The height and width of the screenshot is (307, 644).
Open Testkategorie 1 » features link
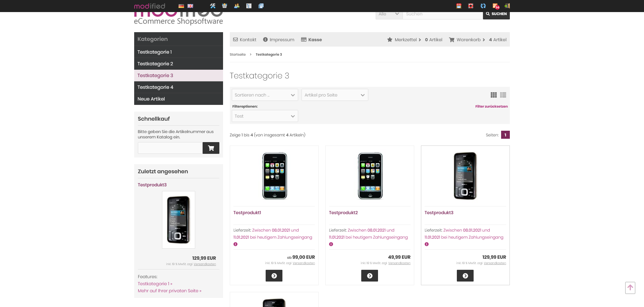pos(155,284)
